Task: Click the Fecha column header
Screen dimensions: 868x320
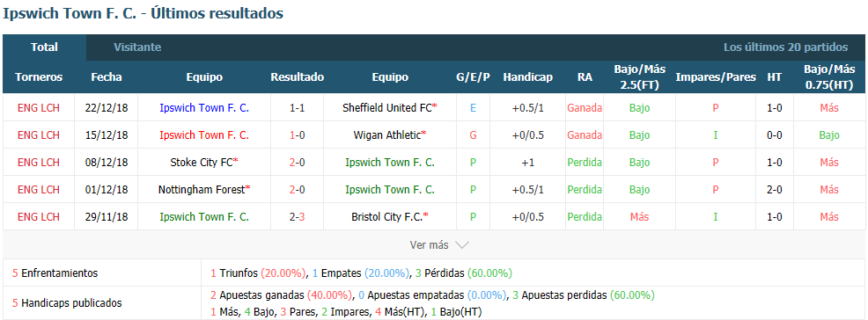Action: pos(107,77)
